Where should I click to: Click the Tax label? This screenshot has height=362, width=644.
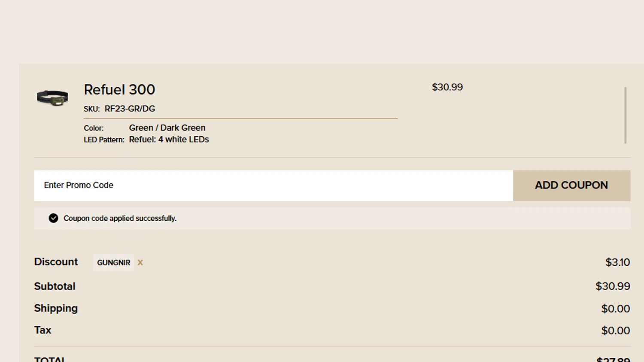[x=43, y=330]
